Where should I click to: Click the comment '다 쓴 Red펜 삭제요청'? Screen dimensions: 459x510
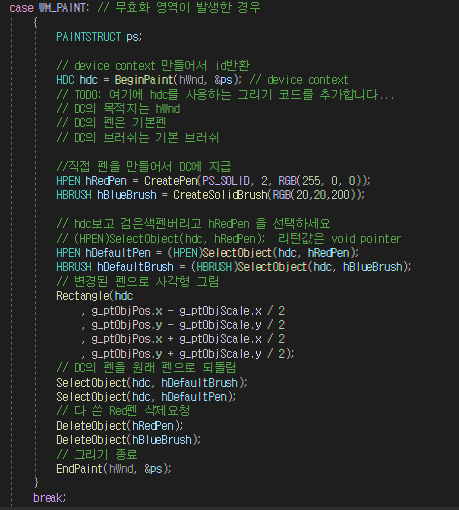coord(123,411)
